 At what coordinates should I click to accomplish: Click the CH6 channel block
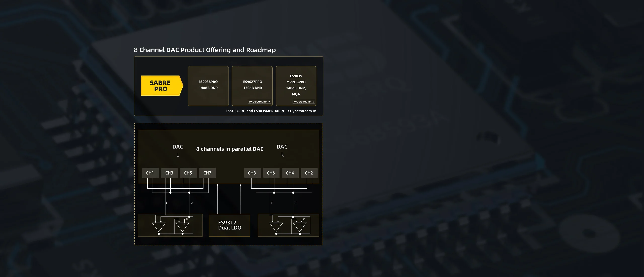271,173
